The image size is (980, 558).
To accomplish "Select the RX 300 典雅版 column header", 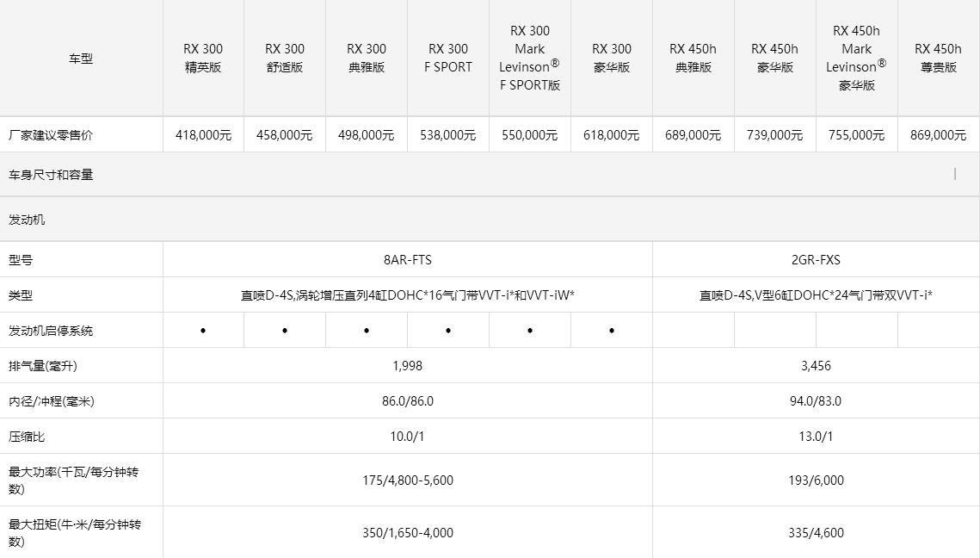I will 367,59.
